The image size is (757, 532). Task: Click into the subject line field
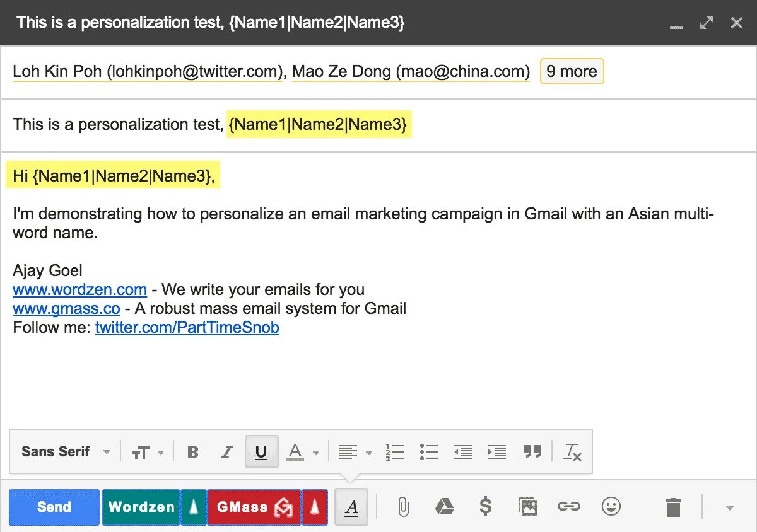(378, 125)
